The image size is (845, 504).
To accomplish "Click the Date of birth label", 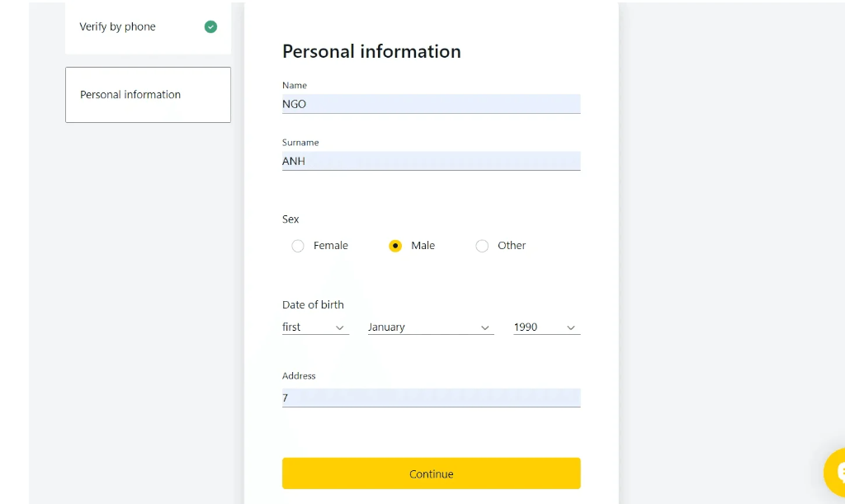I will (x=313, y=304).
